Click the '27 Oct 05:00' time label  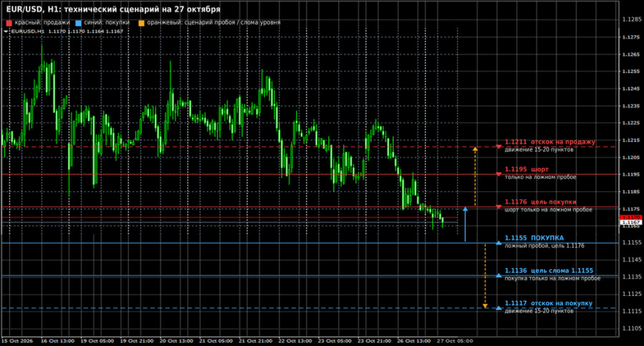pyautogui.click(x=454, y=341)
